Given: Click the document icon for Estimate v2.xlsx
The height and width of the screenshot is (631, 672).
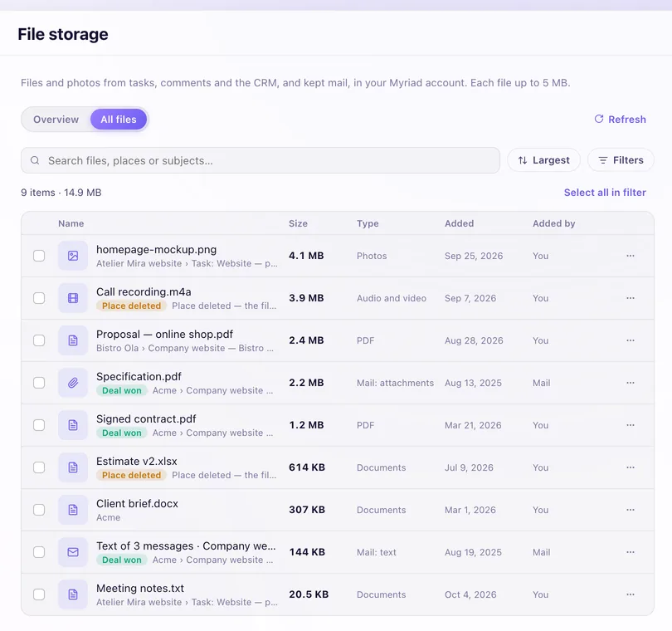Looking at the screenshot, I should (73, 467).
